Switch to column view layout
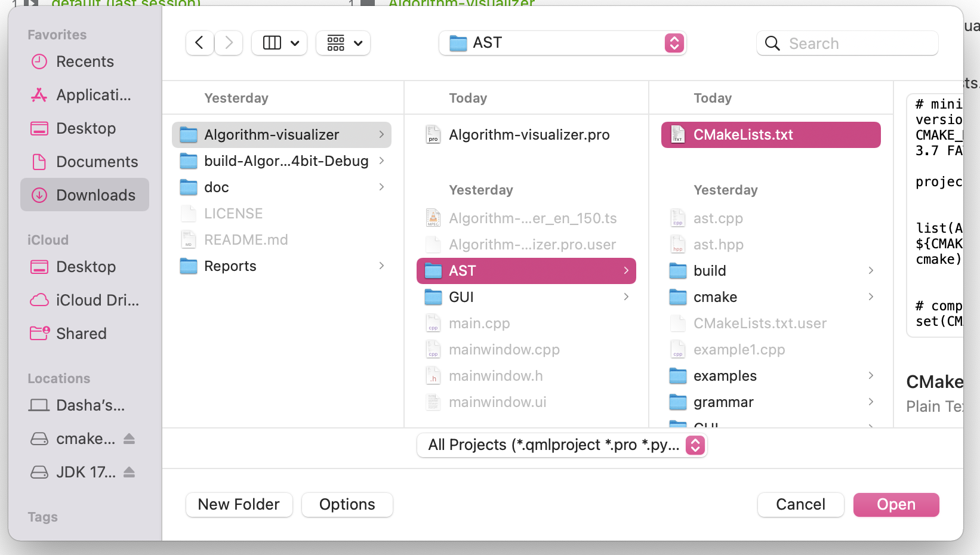This screenshot has width=980, height=555. point(272,42)
